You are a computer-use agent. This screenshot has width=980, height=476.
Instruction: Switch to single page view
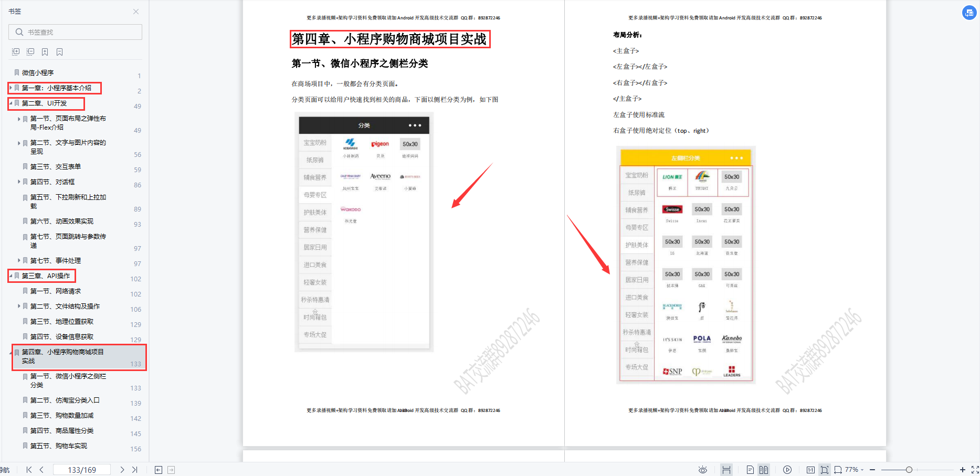point(750,470)
